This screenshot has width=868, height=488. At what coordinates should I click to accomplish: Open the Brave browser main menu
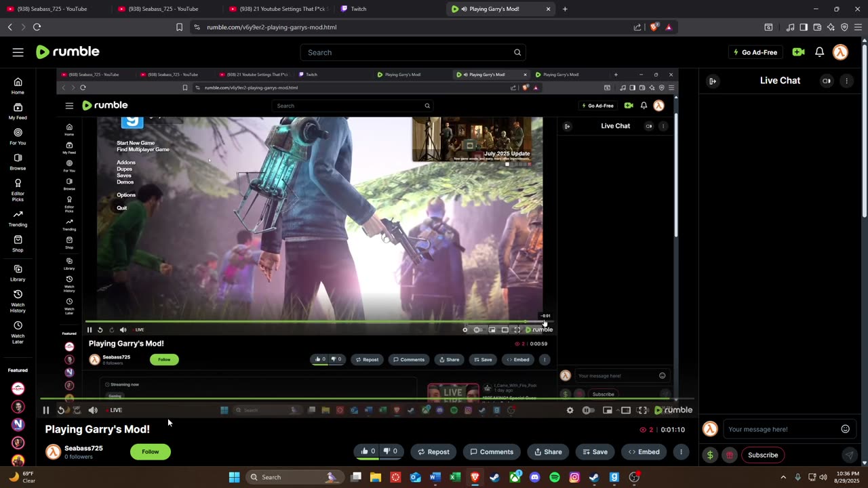pos(857,27)
